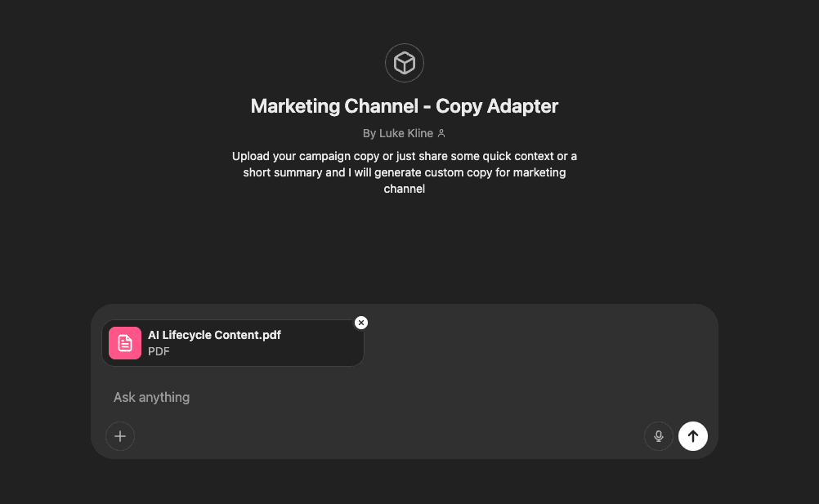Click the circular avatar badge at the top
The width and height of the screenshot is (819, 504).
404,63
